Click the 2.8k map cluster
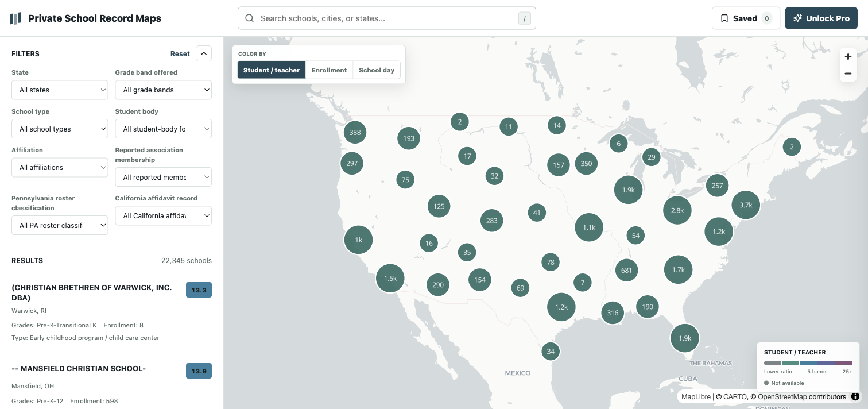868x409 pixels. 677,210
